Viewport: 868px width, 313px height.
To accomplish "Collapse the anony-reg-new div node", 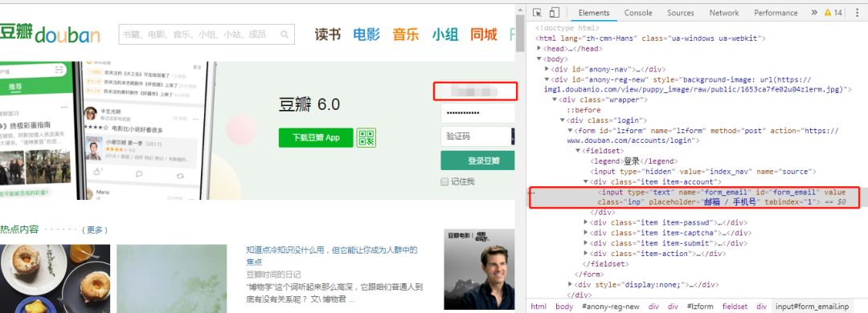I will pos(547,79).
